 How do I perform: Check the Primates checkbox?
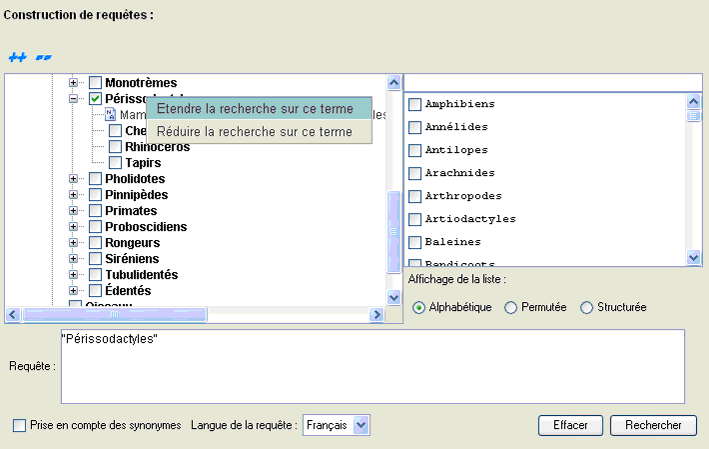95,211
